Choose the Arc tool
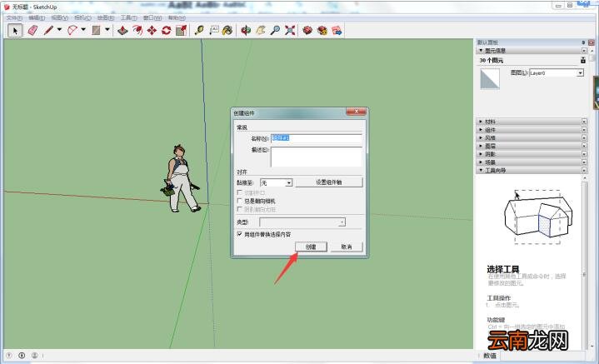Viewport: 599px width, 364px height. (x=72, y=30)
